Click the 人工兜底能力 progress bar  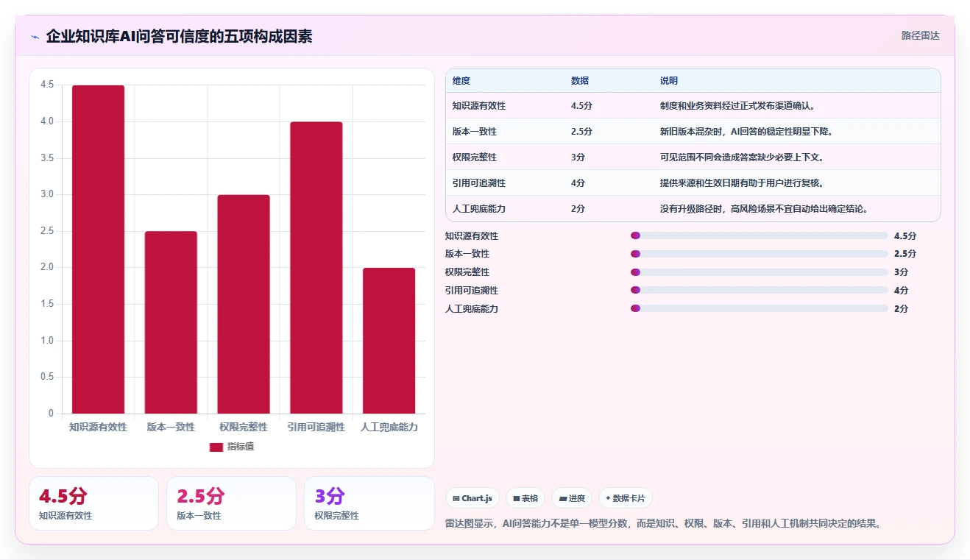point(760,308)
